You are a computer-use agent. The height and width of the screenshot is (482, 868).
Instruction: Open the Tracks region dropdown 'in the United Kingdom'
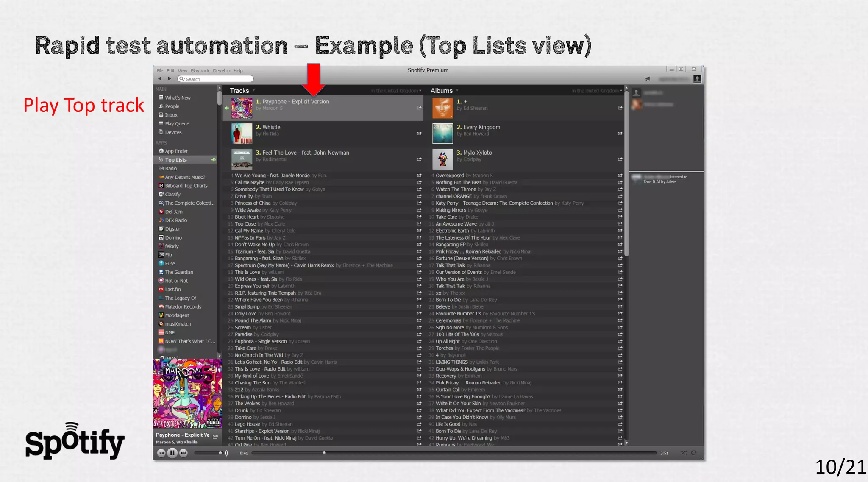coord(396,91)
